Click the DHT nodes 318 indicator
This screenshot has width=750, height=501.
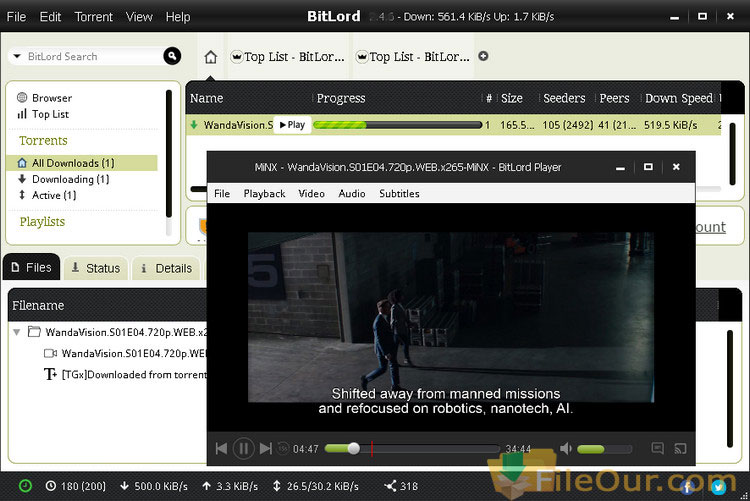click(x=401, y=486)
